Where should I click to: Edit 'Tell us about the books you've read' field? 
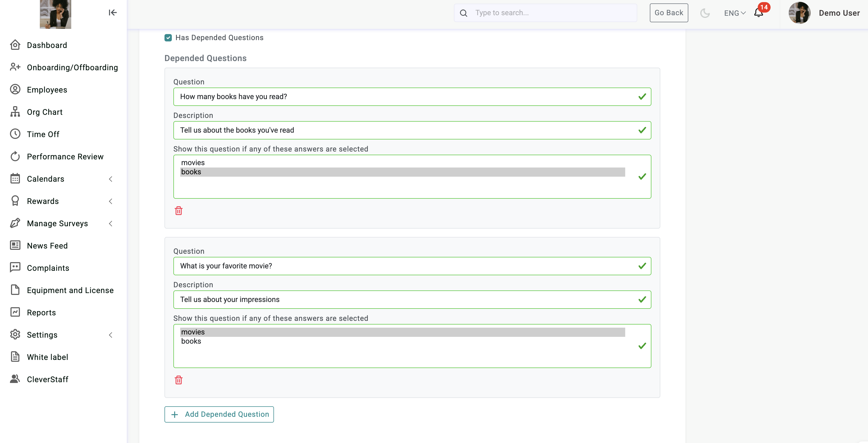click(x=412, y=130)
